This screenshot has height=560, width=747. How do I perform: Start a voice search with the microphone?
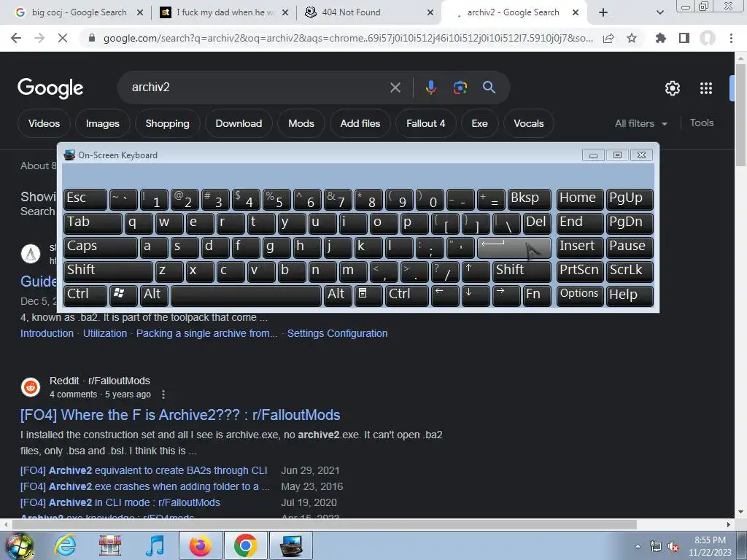(x=430, y=87)
